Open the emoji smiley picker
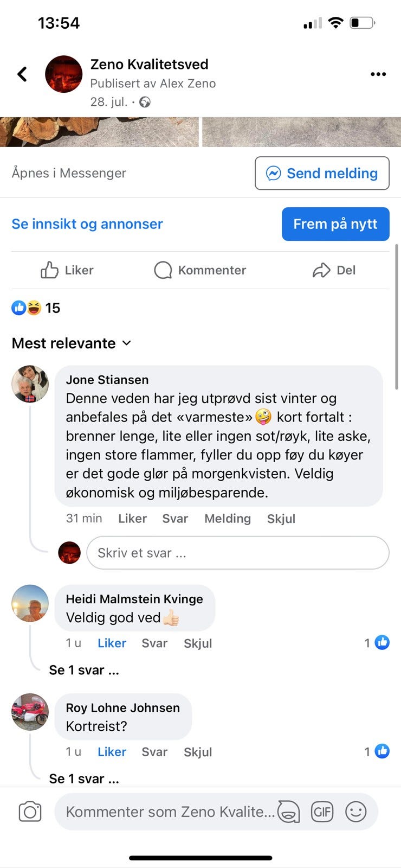This screenshot has width=401, height=868. tap(355, 812)
